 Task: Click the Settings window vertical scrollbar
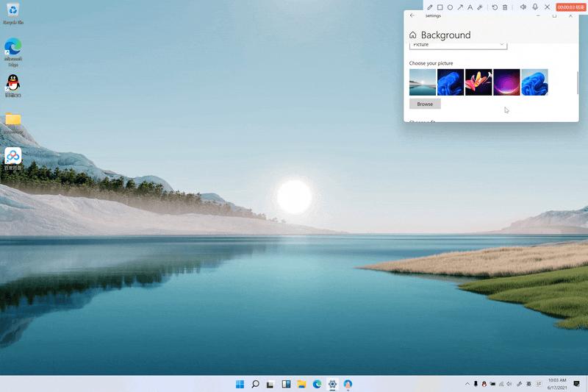[578, 82]
